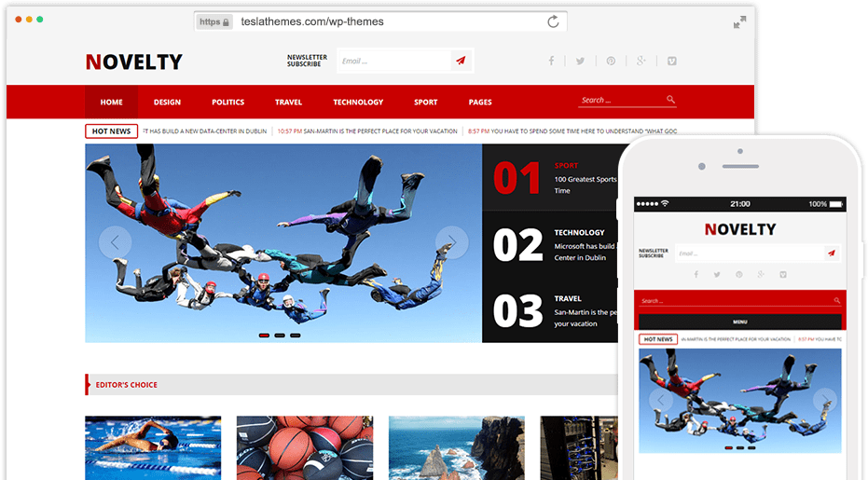Image resolution: width=868 pixels, height=480 pixels.
Task: Tap Pinterest icon on the phone mockup
Action: point(739,275)
